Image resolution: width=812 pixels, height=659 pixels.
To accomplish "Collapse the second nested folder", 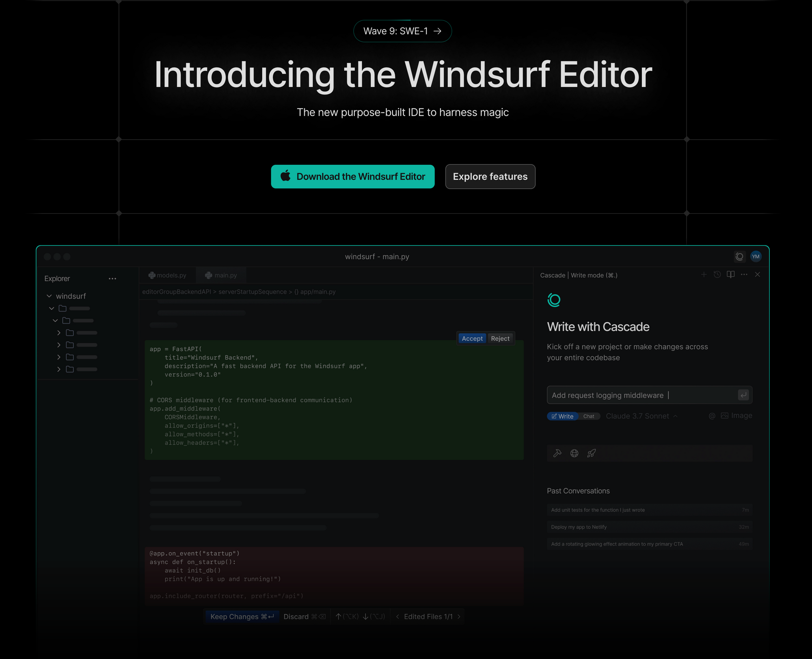I will 55,321.
